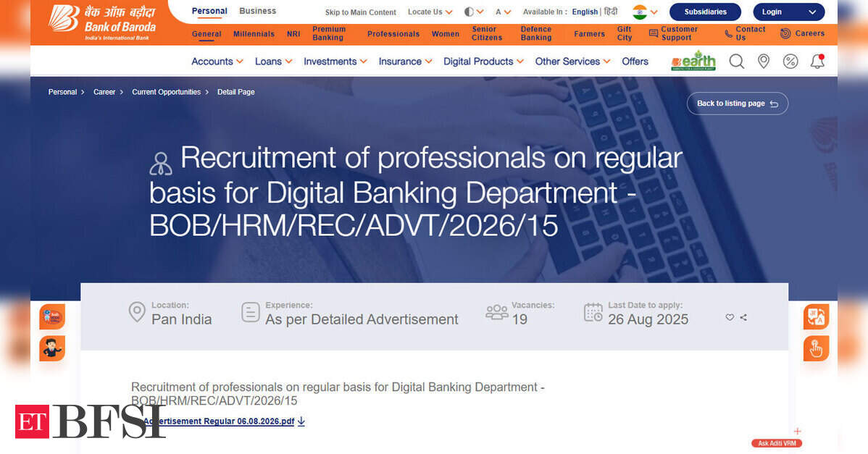Viewport: 868px width, 454px height.
Task: Select the Farmers category
Action: [x=589, y=34]
